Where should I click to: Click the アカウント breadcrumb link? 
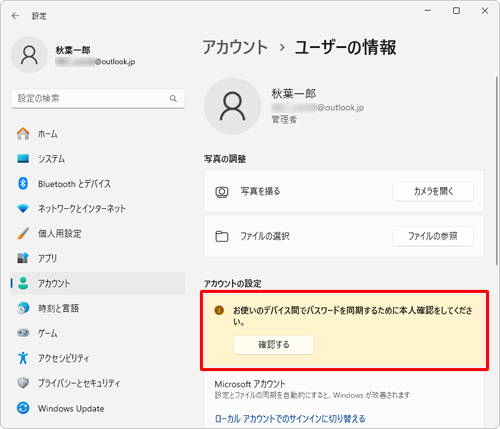[x=235, y=47]
